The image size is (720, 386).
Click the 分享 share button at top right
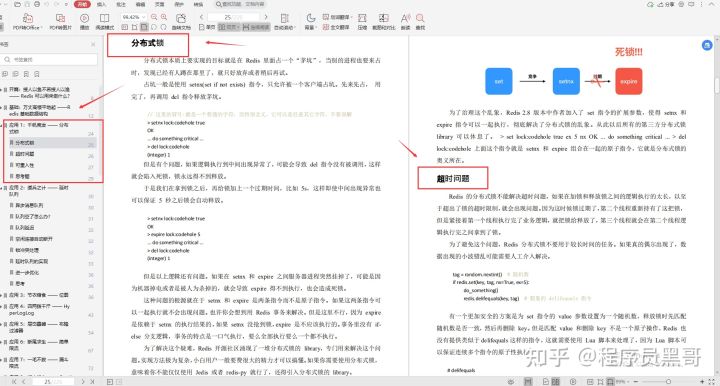coord(665,4)
